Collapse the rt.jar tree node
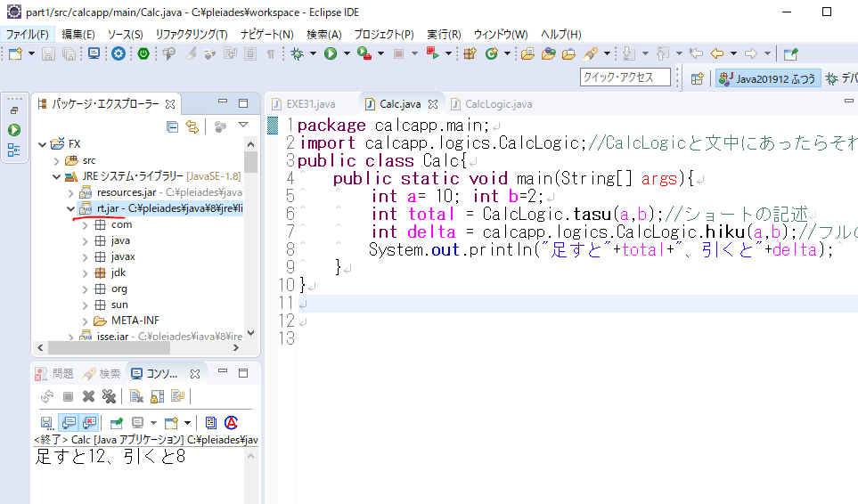This screenshot has width=858, height=504. [x=69, y=208]
